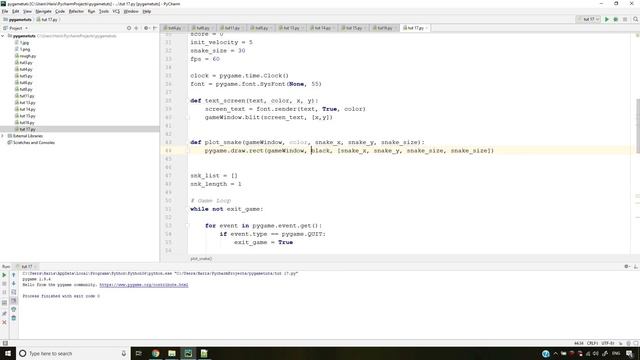Close the tut 17.py editor tab
This screenshot has height=360, width=640.
coord(427,28)
